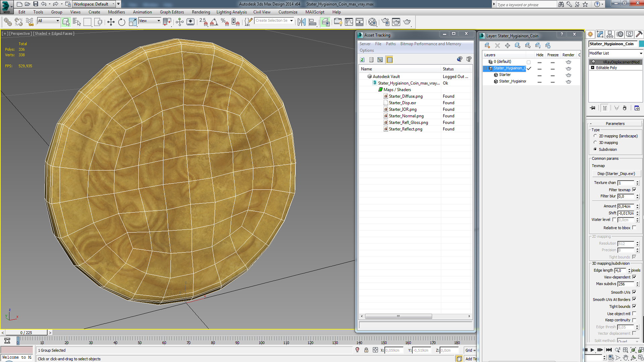
Task: Open the Curve Editor from toolbar
Action: pyautogui.click(x=349, y=22)
